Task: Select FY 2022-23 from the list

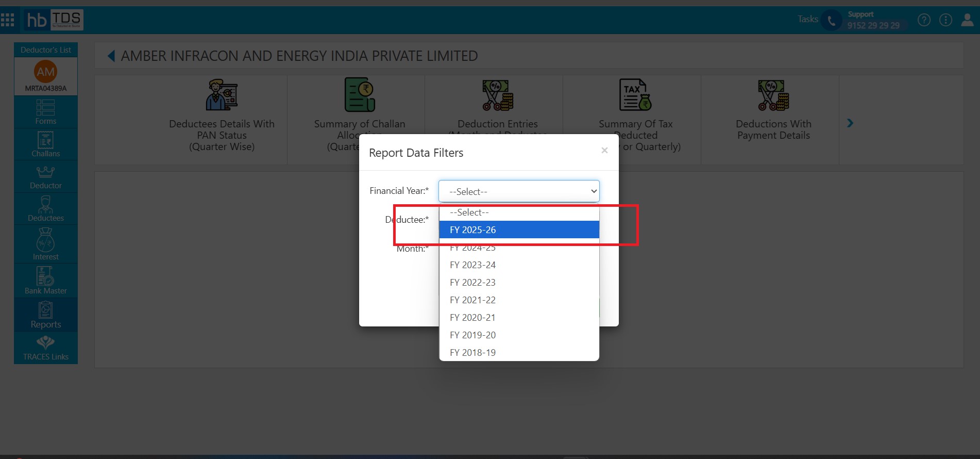Action: [519, 283]
